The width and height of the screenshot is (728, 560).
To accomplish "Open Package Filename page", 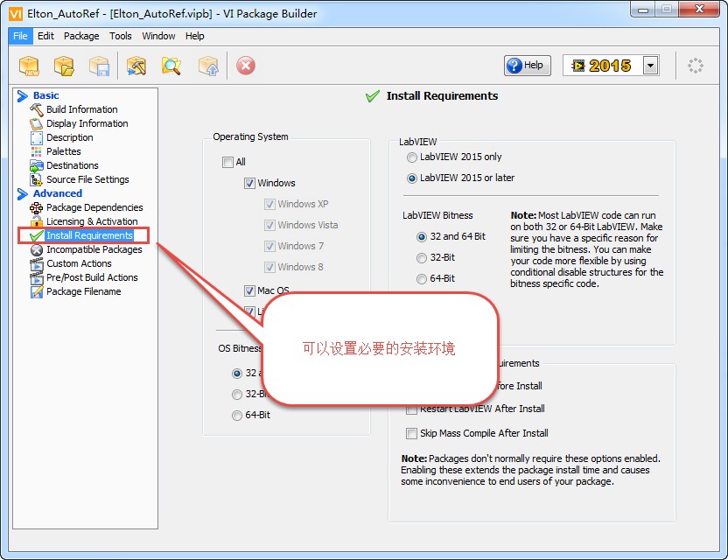I will 84,291.
